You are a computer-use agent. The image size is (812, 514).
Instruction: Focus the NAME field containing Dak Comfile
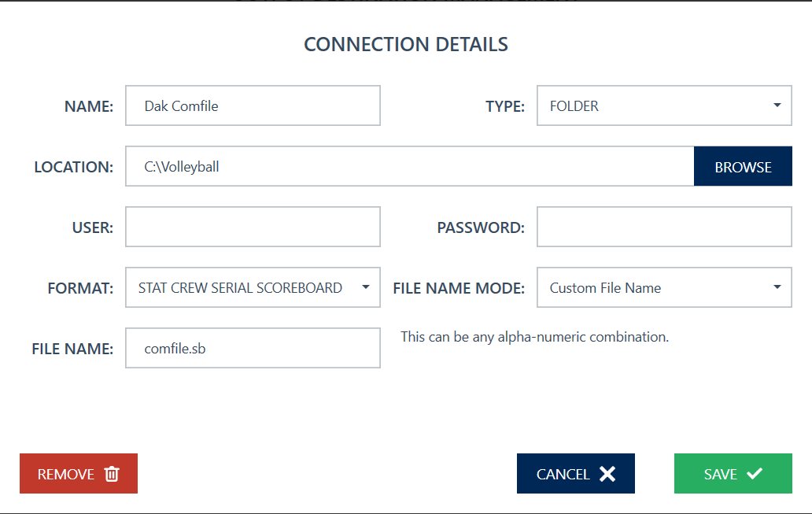pyautogui.click(x=253, y=106)
